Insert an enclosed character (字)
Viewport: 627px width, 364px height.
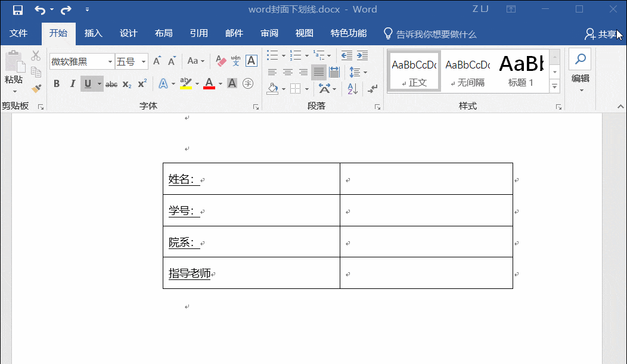click(248, 83)
